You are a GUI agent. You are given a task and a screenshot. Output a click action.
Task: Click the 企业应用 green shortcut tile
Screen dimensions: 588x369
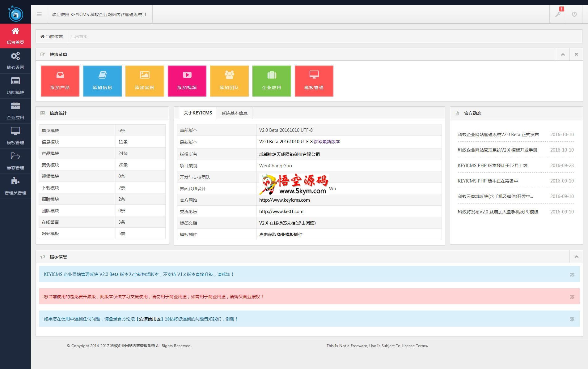pyautogui.click(x=272, y=81)
